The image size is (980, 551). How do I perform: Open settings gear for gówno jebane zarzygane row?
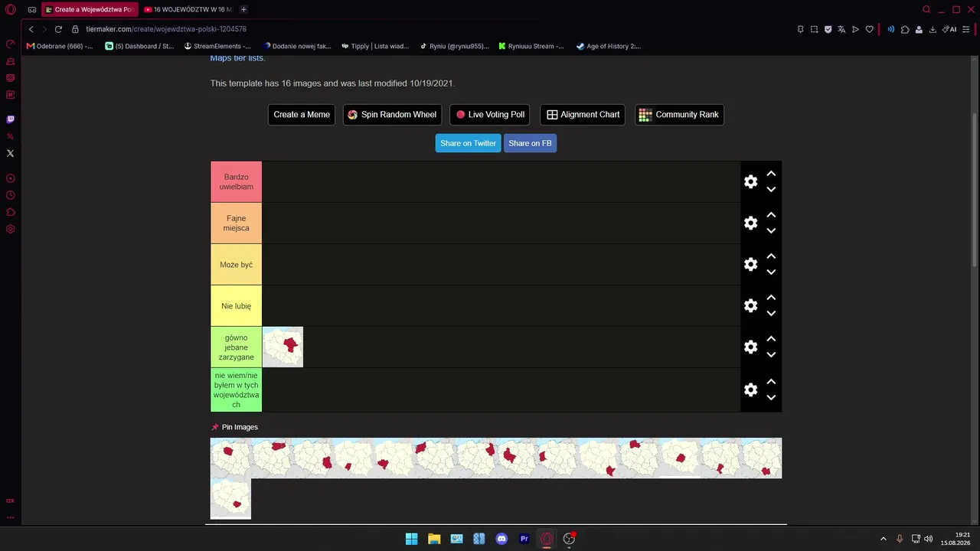tap(750, 347)
